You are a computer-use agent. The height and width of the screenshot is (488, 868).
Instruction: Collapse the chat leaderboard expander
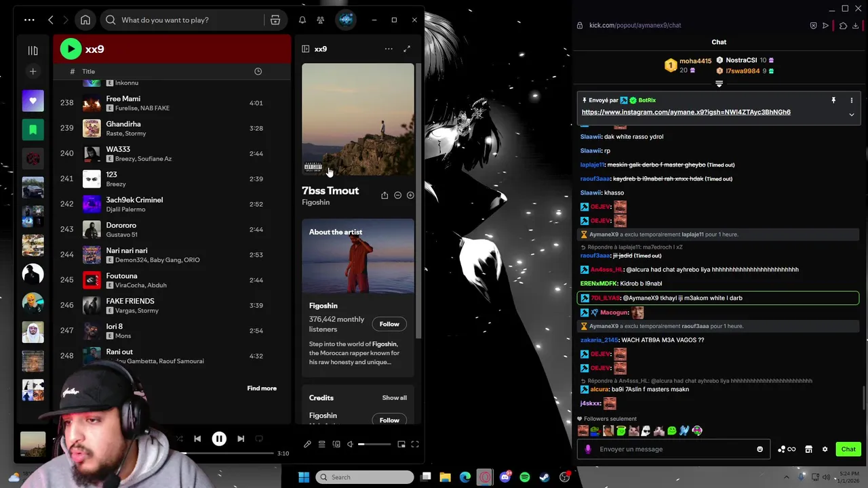click(719, 84)
